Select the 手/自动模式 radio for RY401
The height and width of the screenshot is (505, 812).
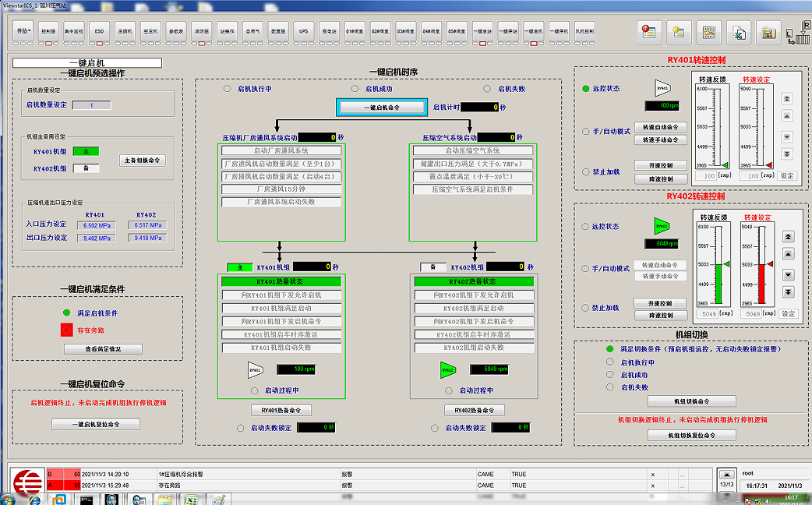click(586, 131)
